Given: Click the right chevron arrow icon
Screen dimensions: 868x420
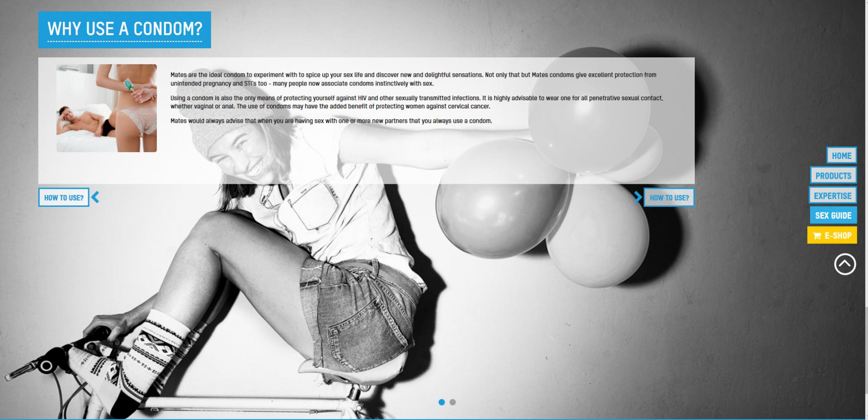Looking at the screenshot, I should click(x=637, y=197).
